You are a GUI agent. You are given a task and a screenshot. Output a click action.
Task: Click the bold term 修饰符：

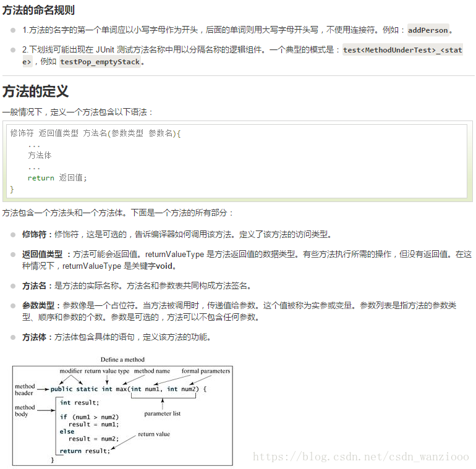(38, 235)
